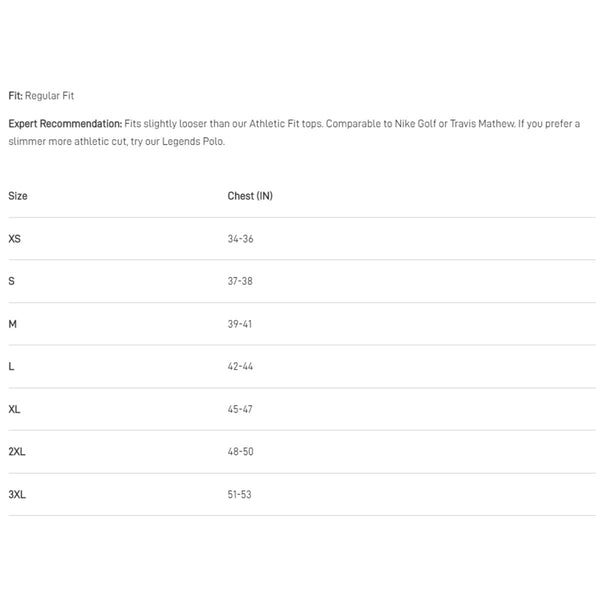Click the 34-36 chest measurement
600x600 pixels.
point(240,239)
